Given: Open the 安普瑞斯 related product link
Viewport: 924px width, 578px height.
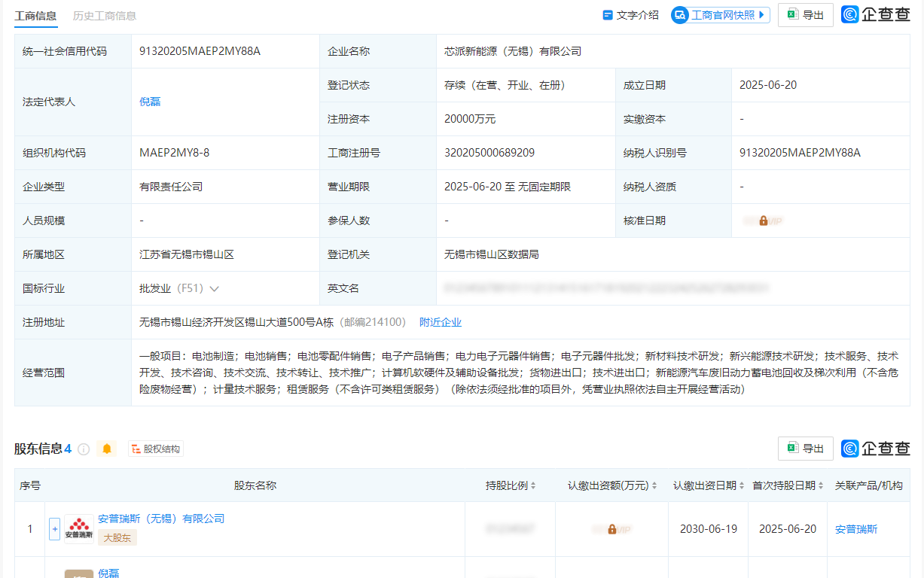Looking at the screenshot, I should [x=856, y=529].
